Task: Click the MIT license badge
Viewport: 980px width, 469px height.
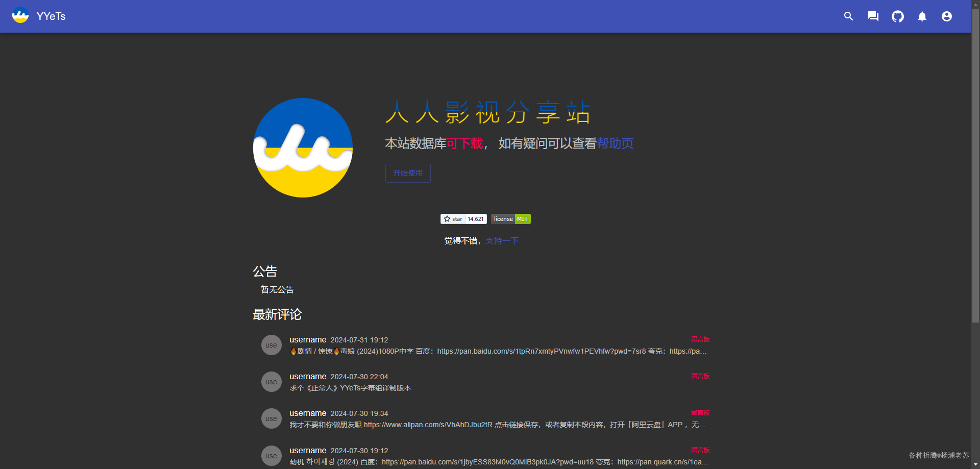Action: pyautogui.click(x=511, y=219)
